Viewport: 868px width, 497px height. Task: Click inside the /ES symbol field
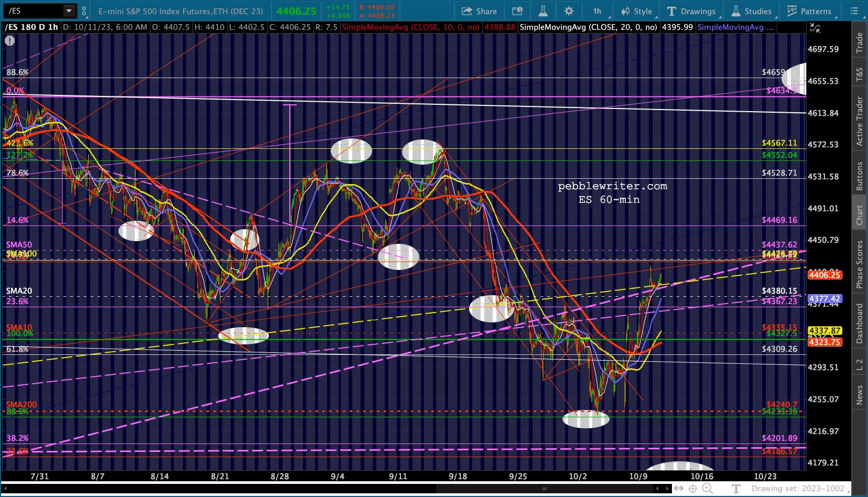(34, 11)
